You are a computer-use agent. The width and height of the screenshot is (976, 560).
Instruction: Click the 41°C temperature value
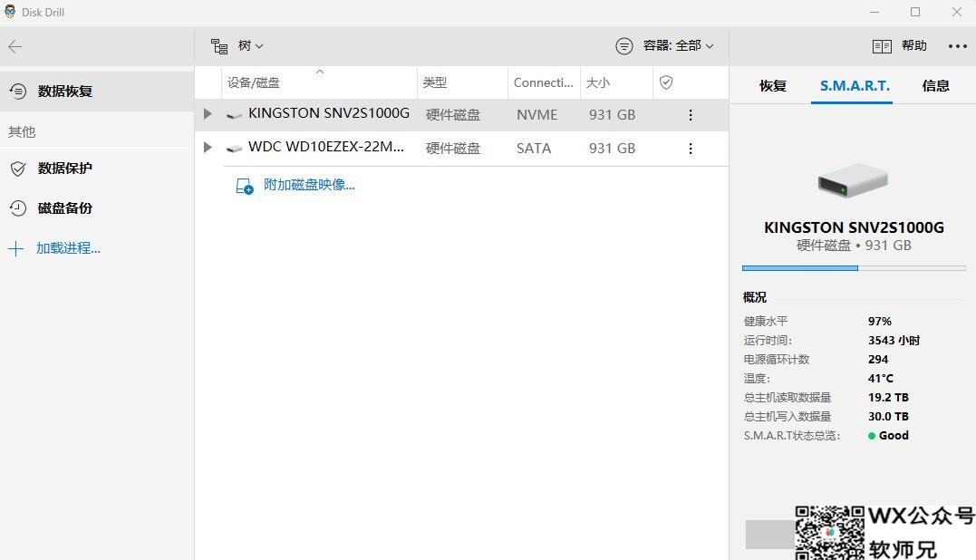point(880,378)
